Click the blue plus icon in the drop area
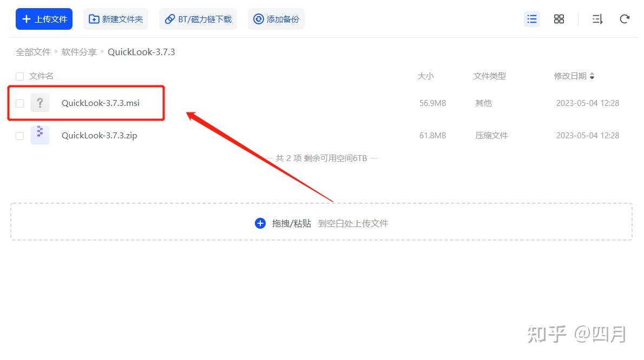Screen dimensions: 644x360 click(x=260, y=223)
